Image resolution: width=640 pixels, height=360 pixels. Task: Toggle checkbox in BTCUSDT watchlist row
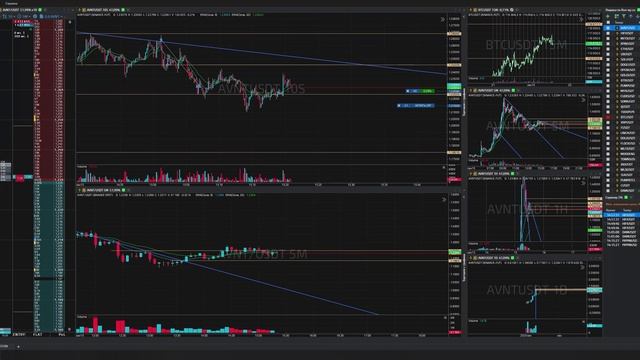tap(608, 117)
